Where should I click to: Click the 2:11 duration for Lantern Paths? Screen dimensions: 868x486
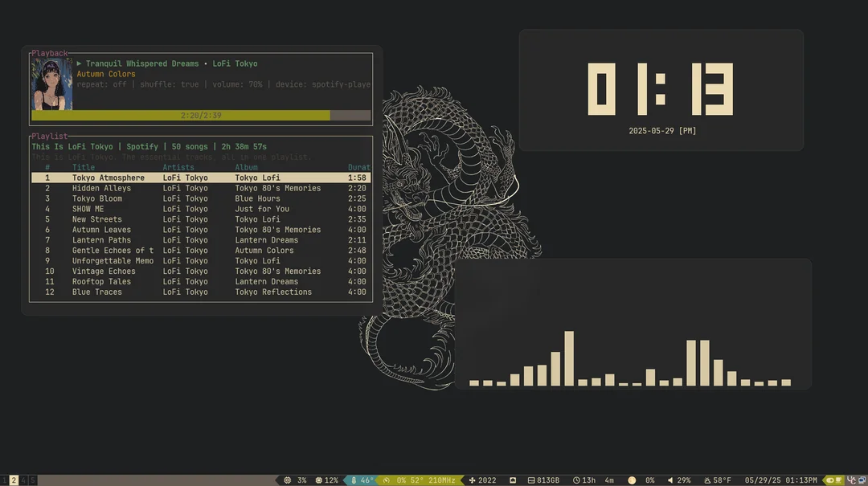click(x=357, y=240)
